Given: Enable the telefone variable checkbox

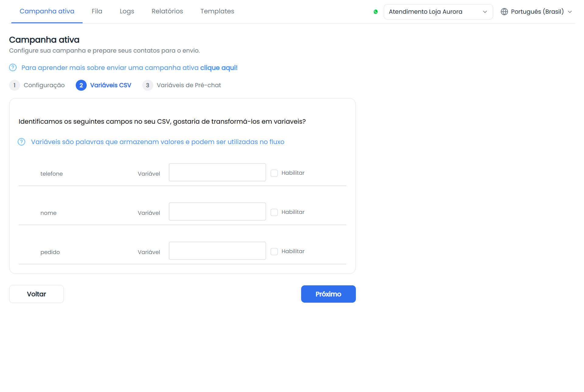Looking at the screenshot, I should 274,173.
